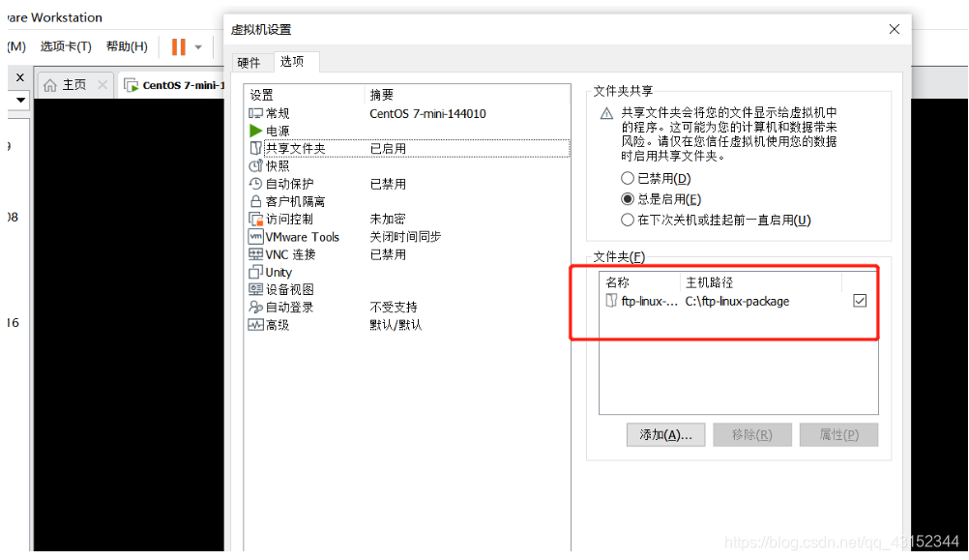Click 关闭时间同步 summary text

(405, 237)
